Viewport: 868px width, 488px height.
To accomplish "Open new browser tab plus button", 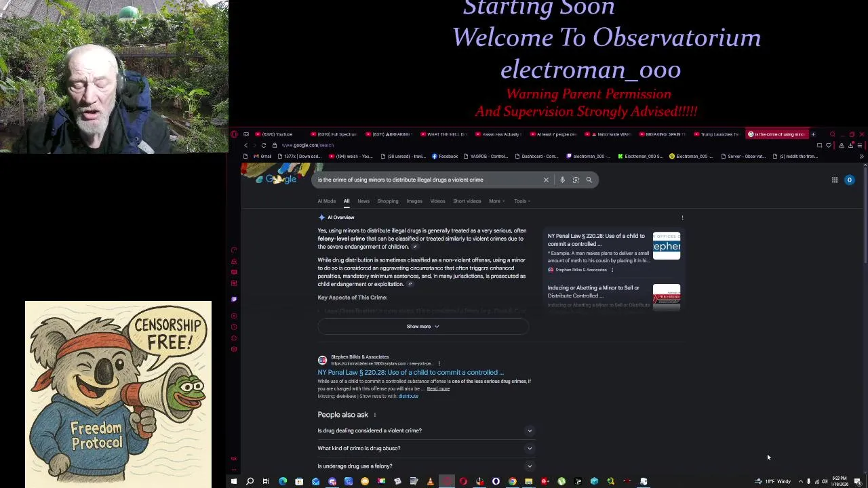I will (813, 134).
